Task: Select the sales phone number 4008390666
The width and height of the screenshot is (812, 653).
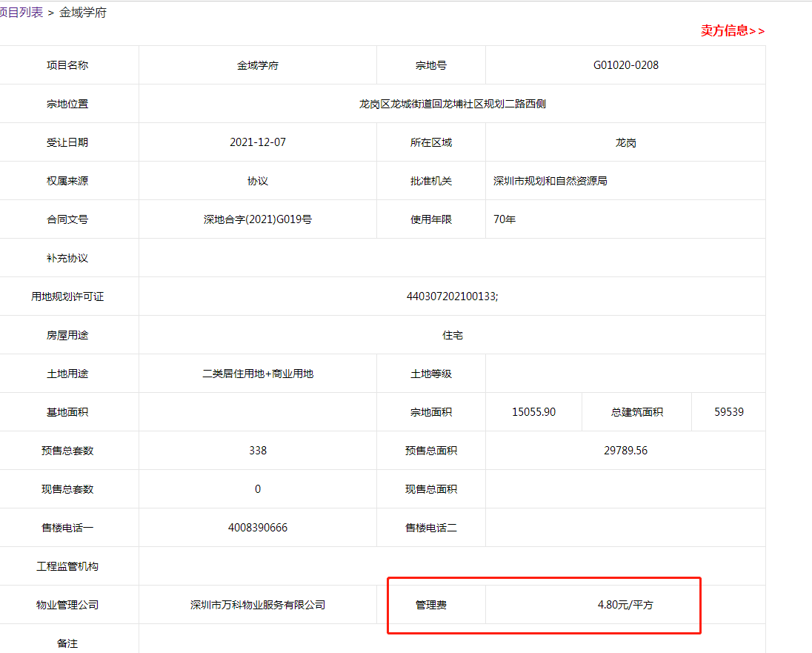Action: pos(257,528)
